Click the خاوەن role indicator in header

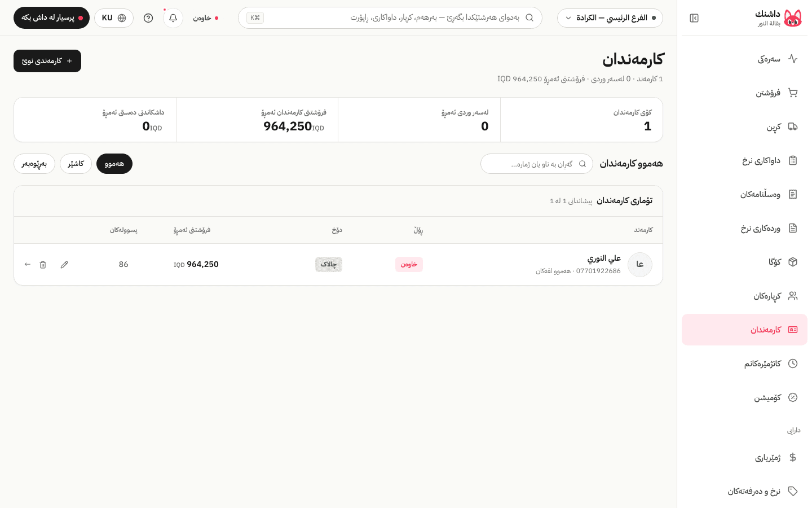205,18
